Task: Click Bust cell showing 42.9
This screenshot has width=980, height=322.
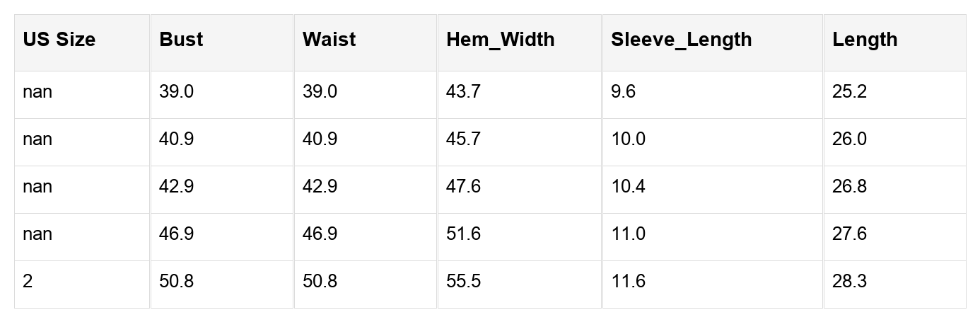Action: [x=177, y=187]
